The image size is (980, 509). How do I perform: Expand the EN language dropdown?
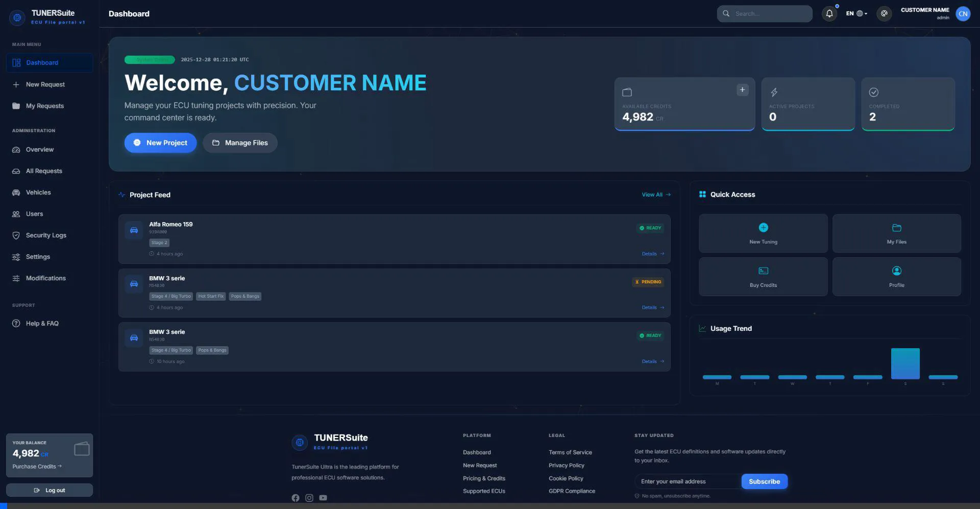[x=856, y=14]
